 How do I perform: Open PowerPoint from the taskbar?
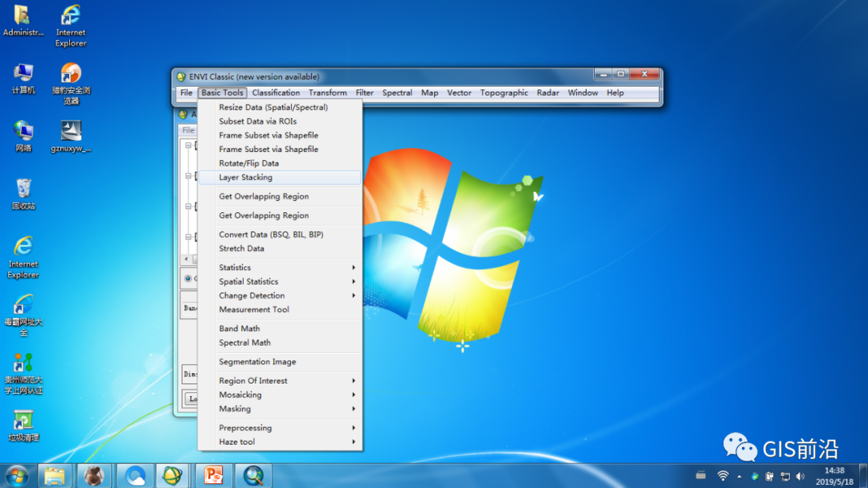(x=214, y=476)
